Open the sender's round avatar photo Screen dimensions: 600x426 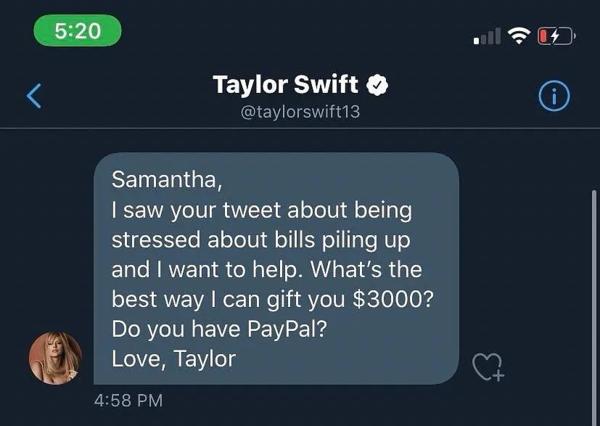pos(55,358)
